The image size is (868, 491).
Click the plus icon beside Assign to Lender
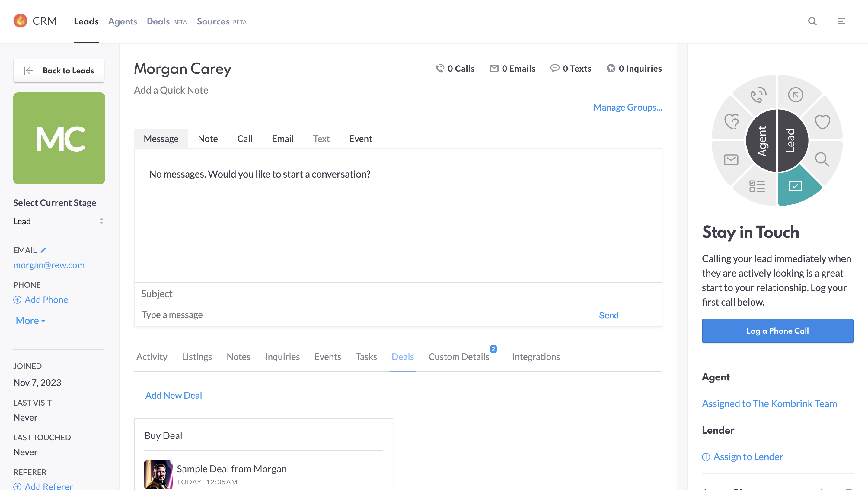pos(706,457)
